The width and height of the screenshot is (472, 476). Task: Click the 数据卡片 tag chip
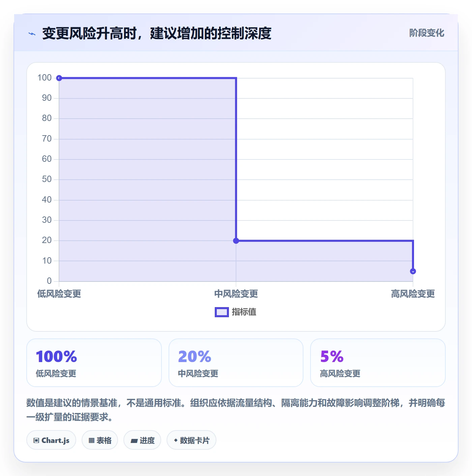[x=191, y=440]
